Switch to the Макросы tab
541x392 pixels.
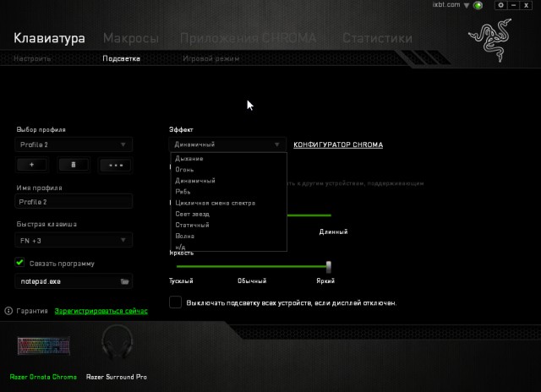[x=130, y=38]
